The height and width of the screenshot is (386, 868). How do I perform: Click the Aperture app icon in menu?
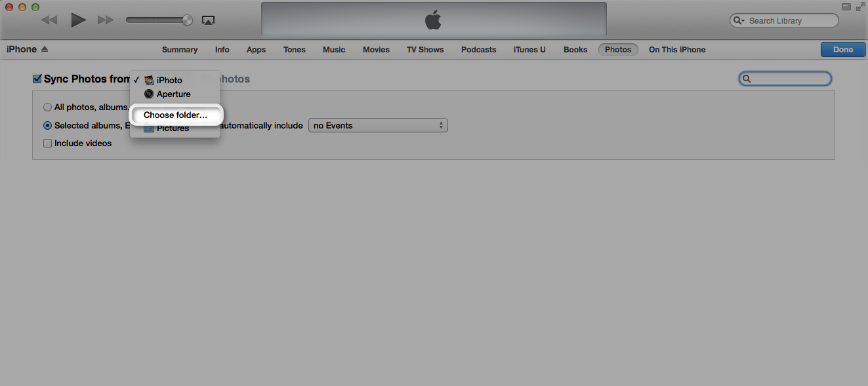[x=149, y=94]
